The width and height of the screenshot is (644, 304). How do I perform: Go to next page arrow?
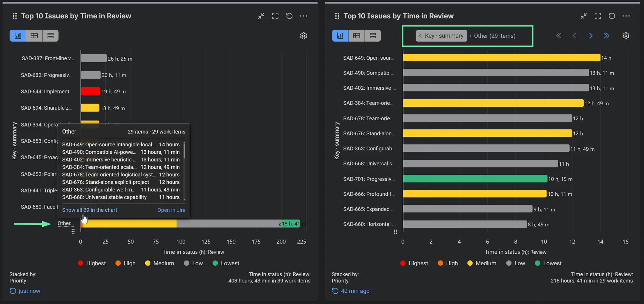coord(591,36)
